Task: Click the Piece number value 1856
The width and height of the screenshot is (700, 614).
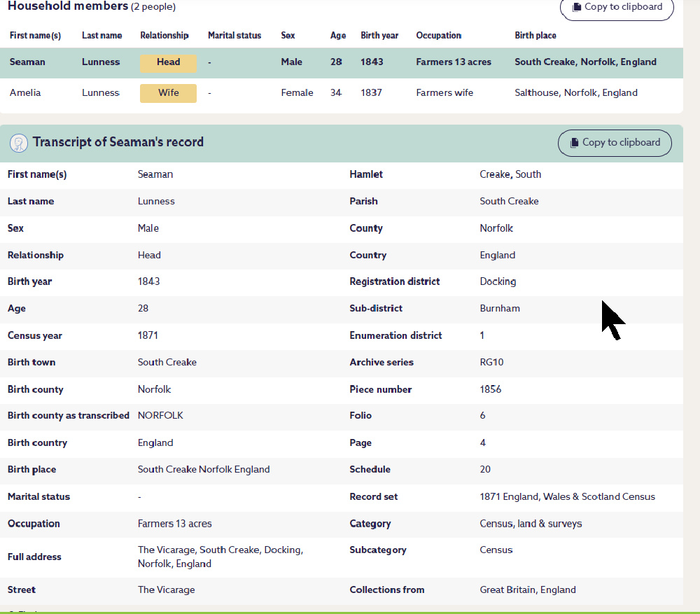Action: coord(490,389)
